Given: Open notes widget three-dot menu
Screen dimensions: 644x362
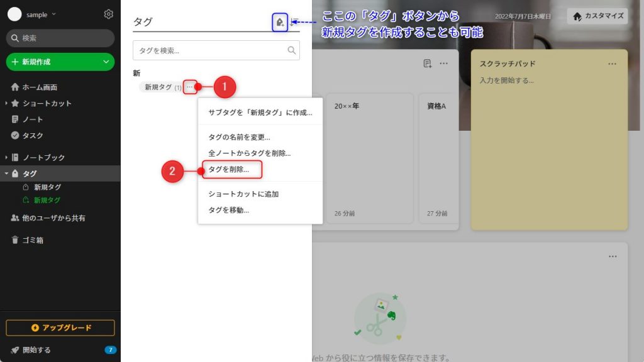Looking at the screenshot, I should click(x=443, y=63).
